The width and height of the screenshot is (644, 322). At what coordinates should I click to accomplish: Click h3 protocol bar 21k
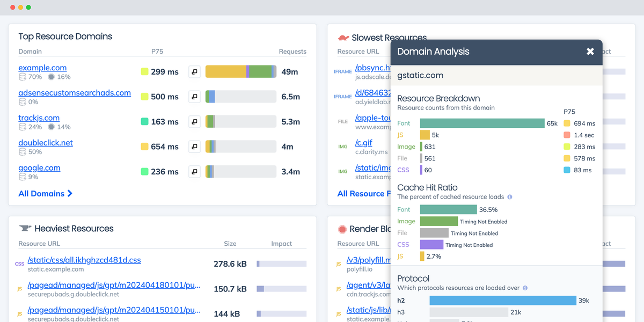(x=469, y=312)
